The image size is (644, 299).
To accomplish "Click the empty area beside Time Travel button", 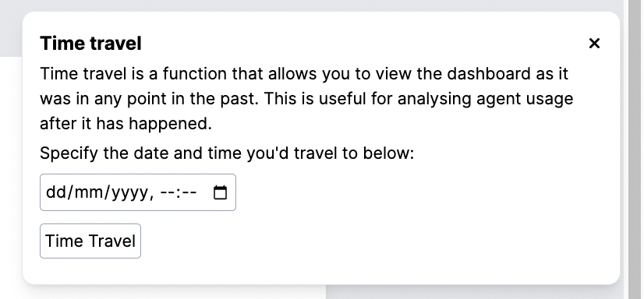I will [x=370, y=241].
